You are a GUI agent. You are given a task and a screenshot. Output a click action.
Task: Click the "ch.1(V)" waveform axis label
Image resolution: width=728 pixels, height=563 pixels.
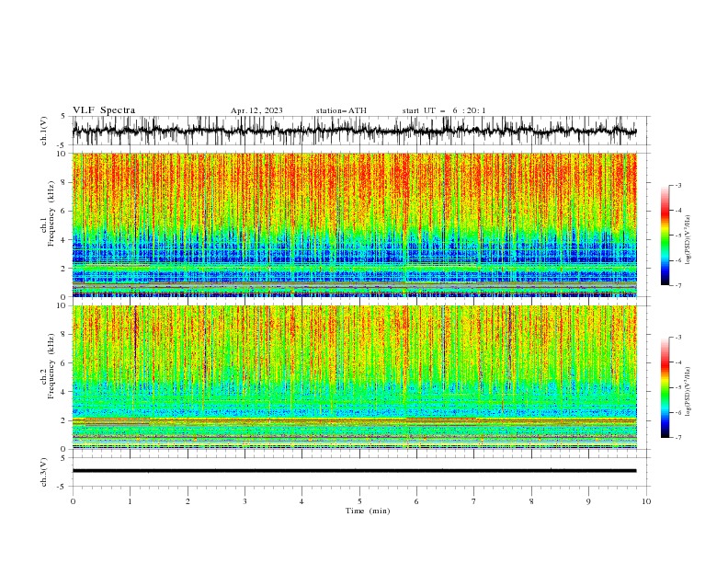44,131
